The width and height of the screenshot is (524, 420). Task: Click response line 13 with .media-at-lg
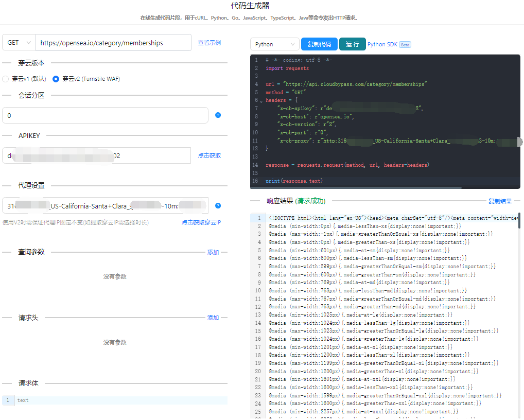click(x=361, y=315)
